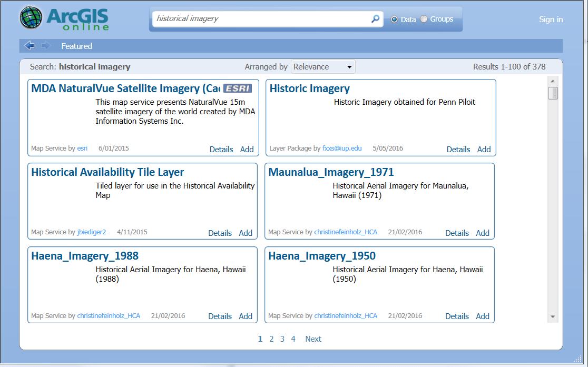Select the Data search scope
This screenshot has width=588, height=367.
tap(394, 19)
